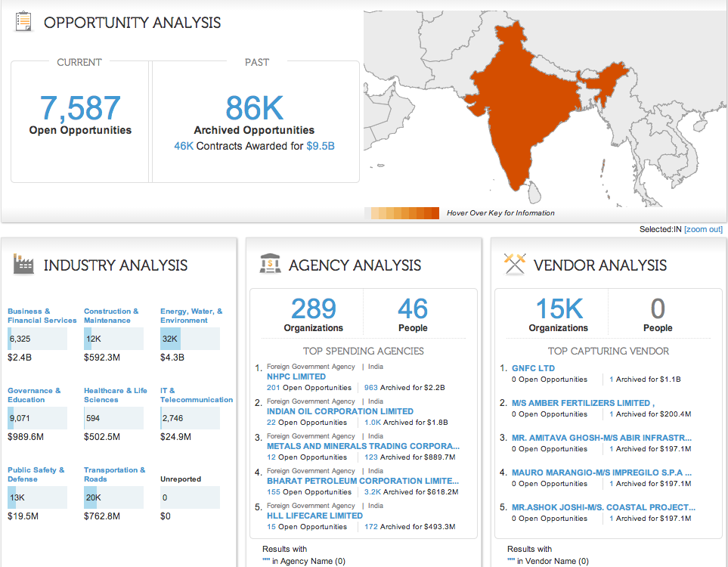This screenshot has width=728, height=567.
Task: Click the Agency Analysis building icon
Action: click(270, 264)
